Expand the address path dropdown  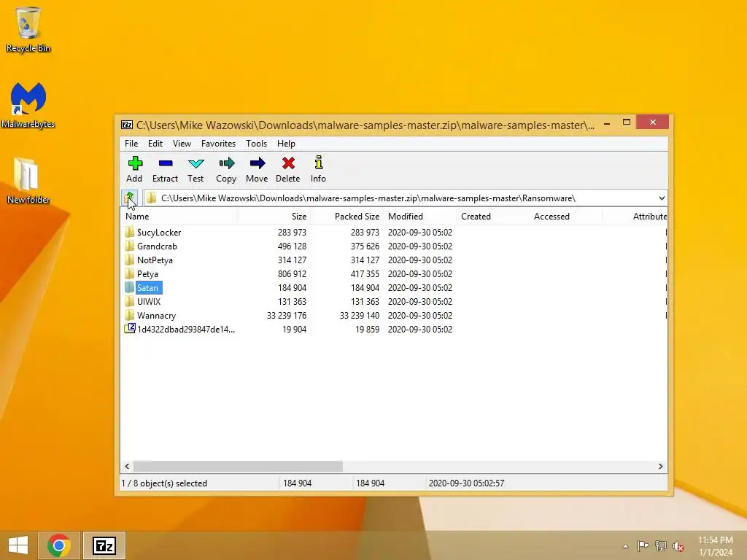[x=662, y=198]
